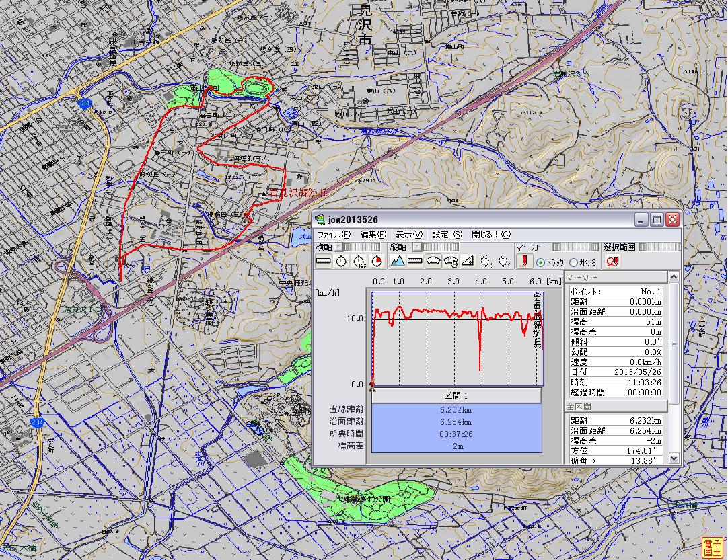Click the 標高差 value -2m under 区間 1
Image resolution: width=728 pixels, height=560 pixels.
tap(456, 446)
